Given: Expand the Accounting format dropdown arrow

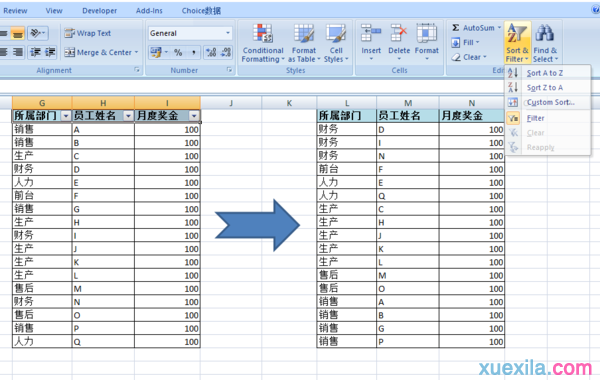Looking at the screenshot, I should [x=166, y=52].
